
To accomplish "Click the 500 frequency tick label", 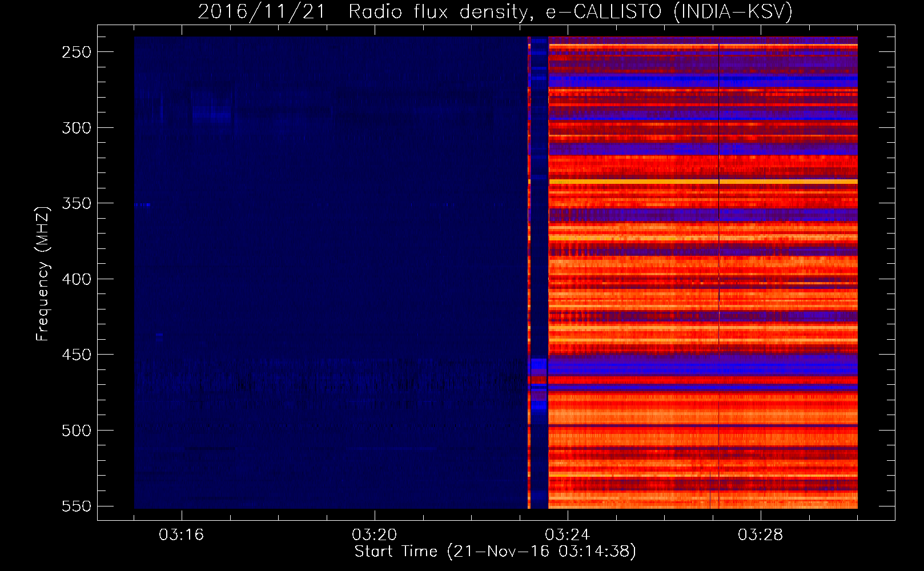I will click(x=77, y=431).
